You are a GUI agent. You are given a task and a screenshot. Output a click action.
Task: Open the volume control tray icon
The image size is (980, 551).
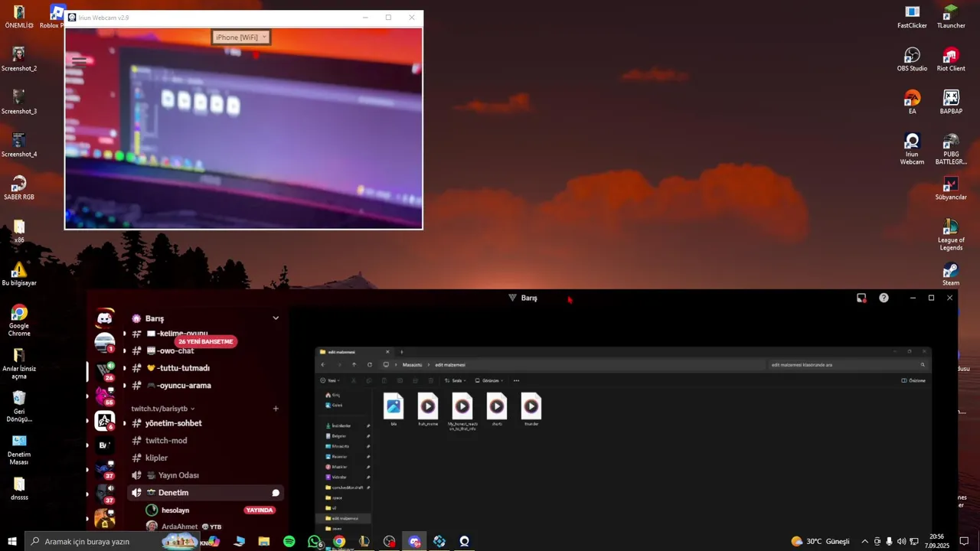[x=901, y=541]
